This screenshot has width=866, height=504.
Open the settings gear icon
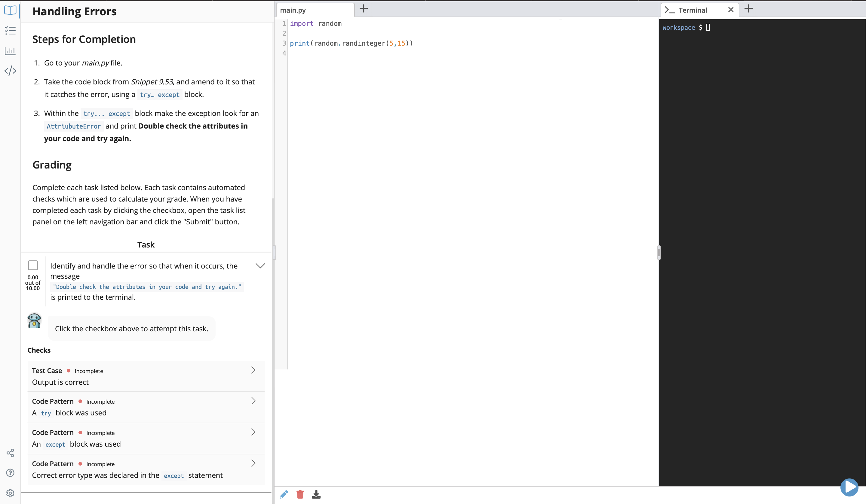[x=10, y=493]
